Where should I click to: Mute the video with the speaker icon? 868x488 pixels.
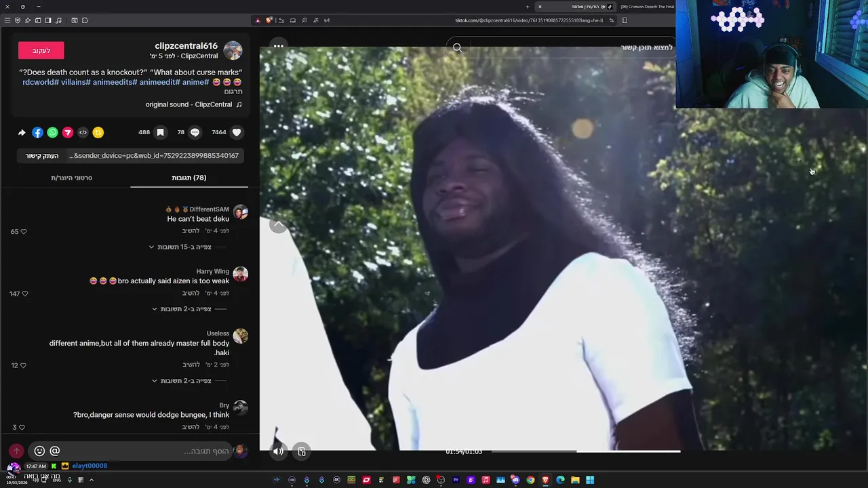pos(278,451)
